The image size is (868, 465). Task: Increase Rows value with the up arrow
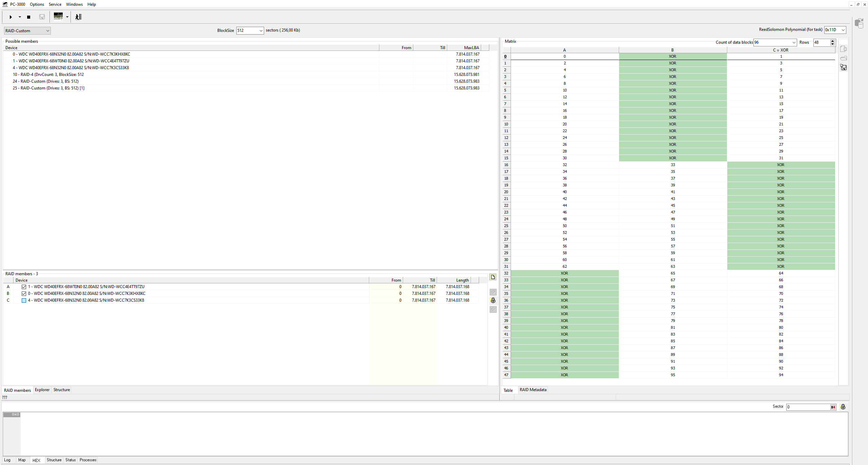coord(832,41)
